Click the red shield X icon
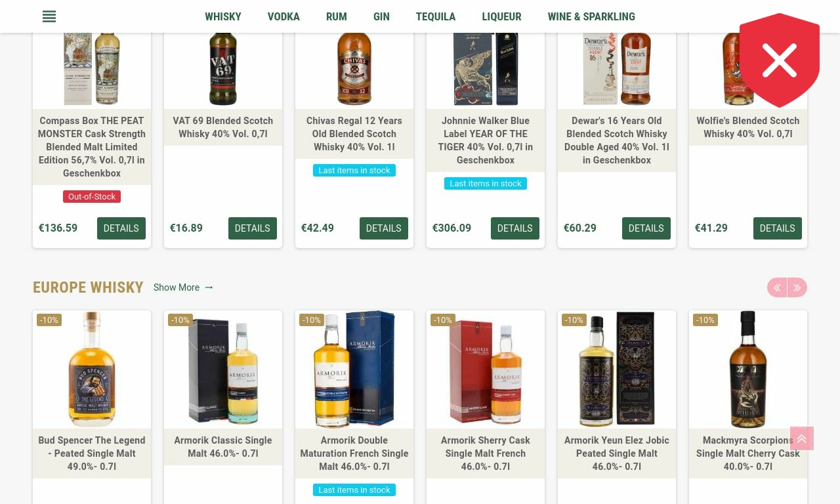 point(780,60)
